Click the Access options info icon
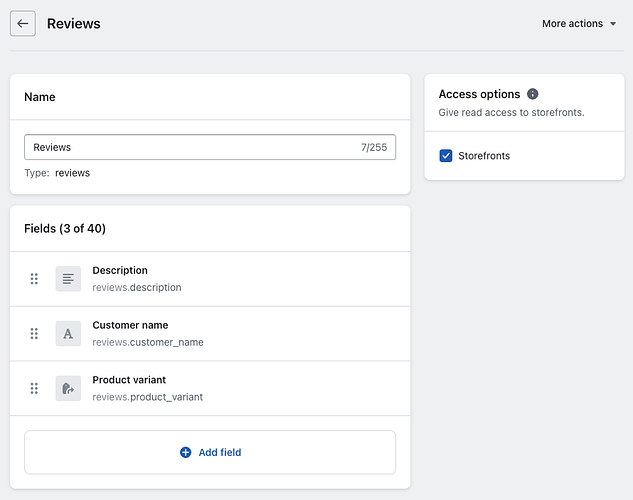The image size is (633, 500). 533,94
